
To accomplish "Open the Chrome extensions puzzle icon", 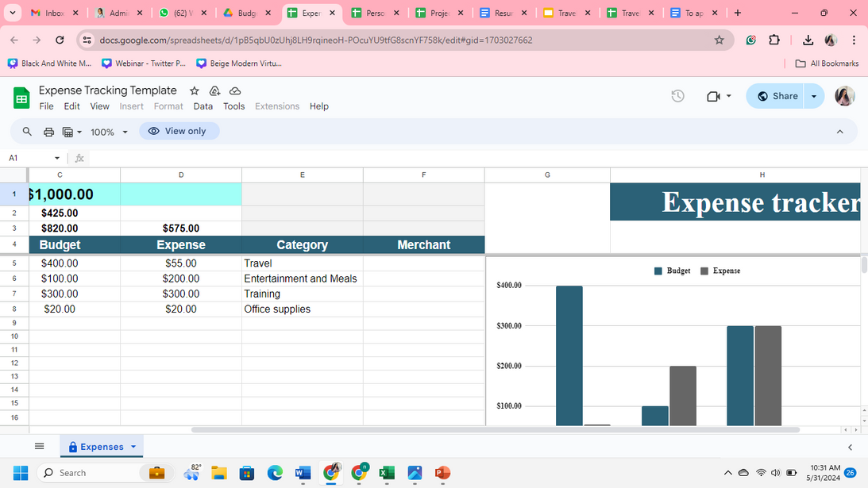I will pyautogui.click(x=774, y=40).
